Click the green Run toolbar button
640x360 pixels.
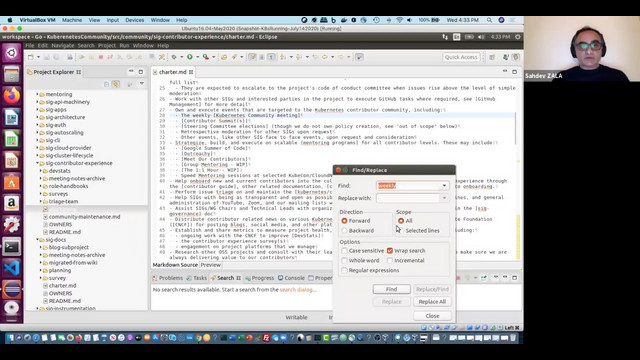pos(190,57)
